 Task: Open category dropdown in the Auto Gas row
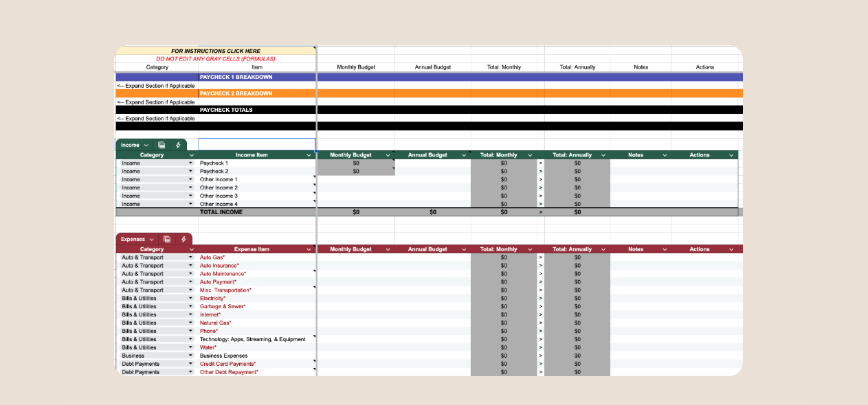click(x=190, y=257)
